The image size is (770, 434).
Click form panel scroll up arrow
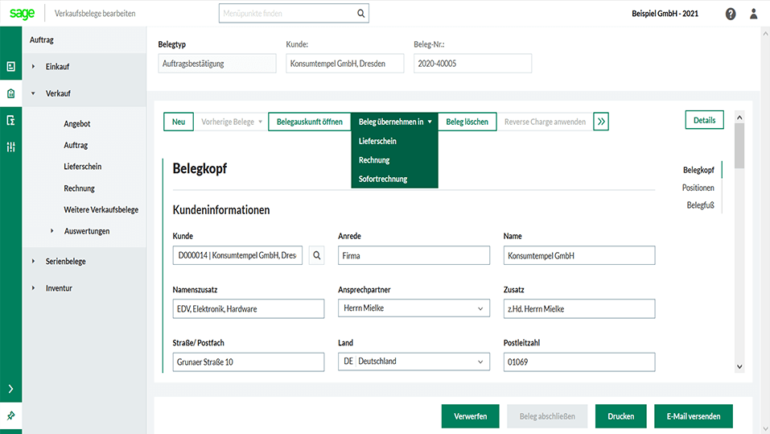point(740,117)
